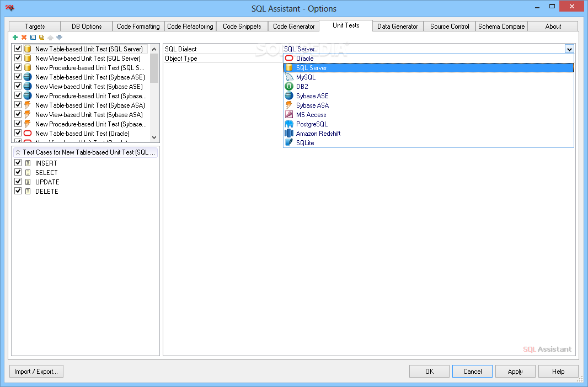Click the gray move up arrow icon
This screenshot has height=387, width=588.
click(50, 37)
